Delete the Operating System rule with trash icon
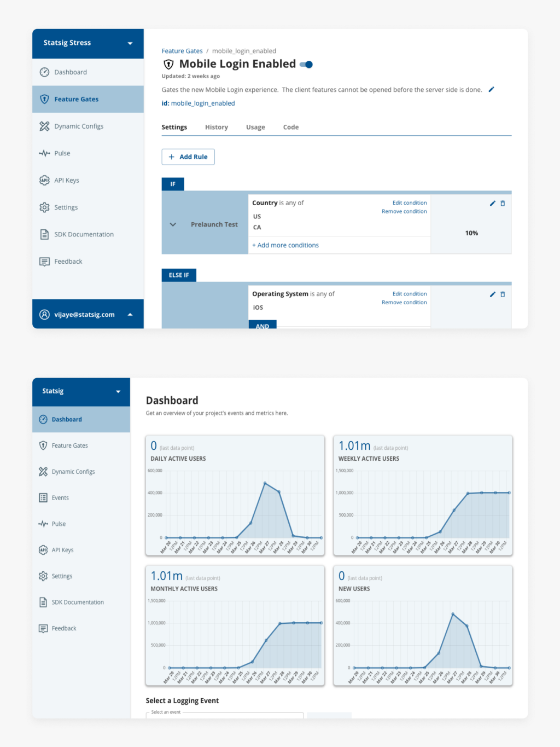The width and height of the screenshot is (560, 747). 503,294
